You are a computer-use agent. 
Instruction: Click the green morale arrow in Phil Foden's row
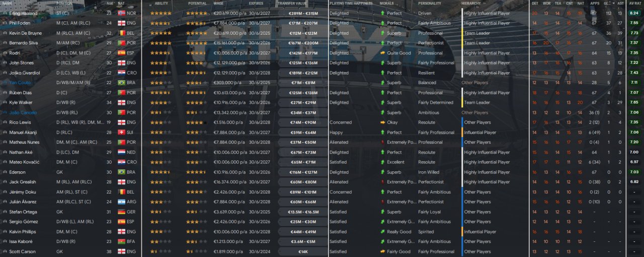click(382, 23)
